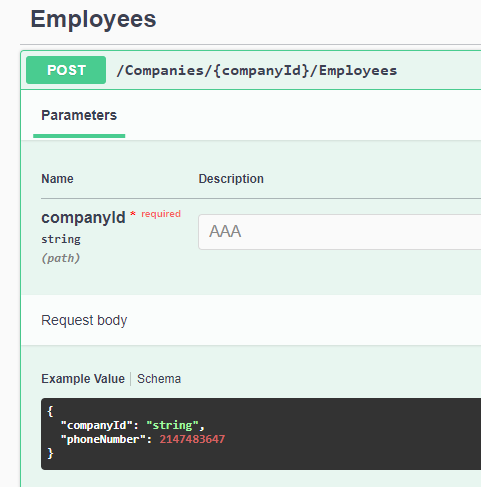
Task: Click the Request body section title
Action: (84, 320)
